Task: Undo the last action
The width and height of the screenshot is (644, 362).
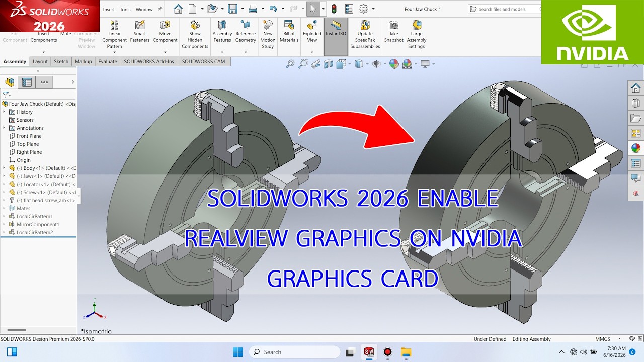Action: 273,9
